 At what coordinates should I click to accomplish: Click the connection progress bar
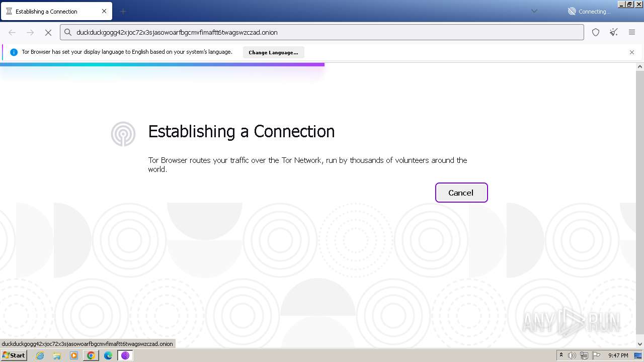tap(162, 64)
